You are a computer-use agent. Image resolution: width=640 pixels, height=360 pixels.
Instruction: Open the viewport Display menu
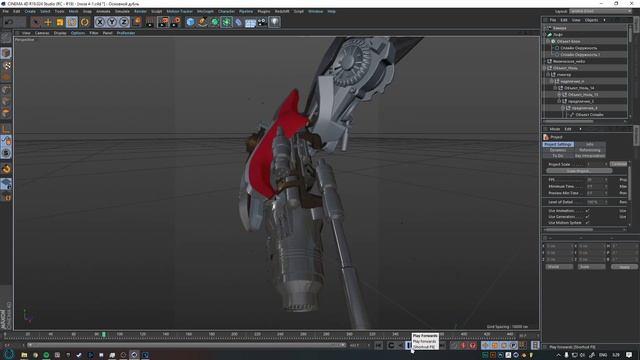(x=60, y=33)
